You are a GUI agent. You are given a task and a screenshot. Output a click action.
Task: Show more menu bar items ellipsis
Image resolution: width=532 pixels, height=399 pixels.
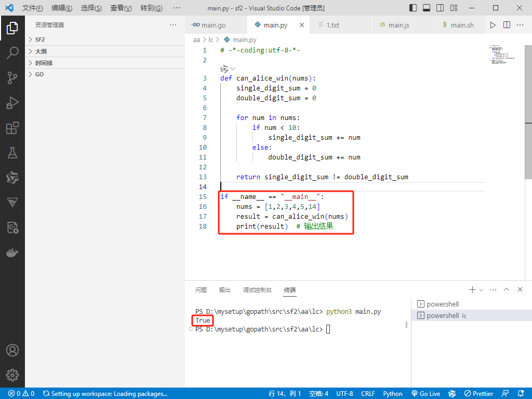(177, 8)
